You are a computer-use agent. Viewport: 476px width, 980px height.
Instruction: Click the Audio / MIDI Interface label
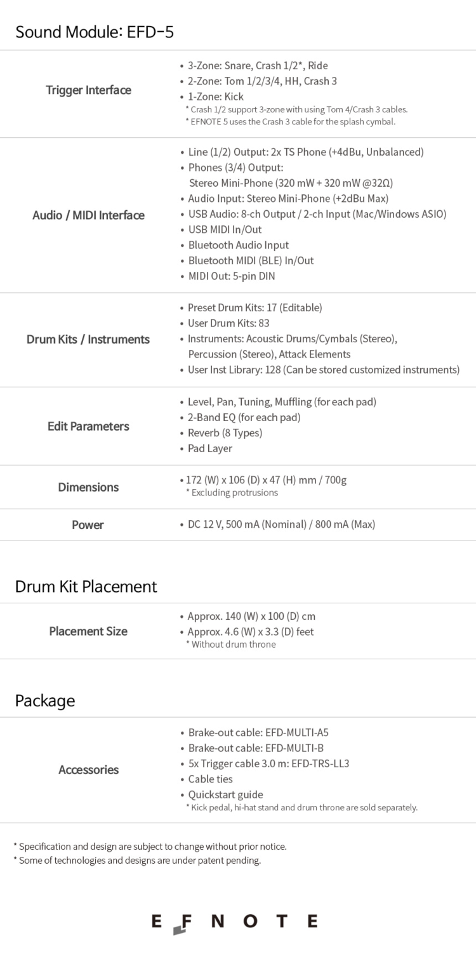88,215
